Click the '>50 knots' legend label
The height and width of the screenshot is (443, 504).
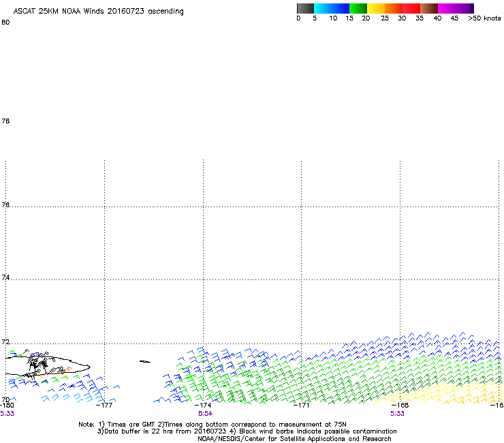click(x=484, y=18)
